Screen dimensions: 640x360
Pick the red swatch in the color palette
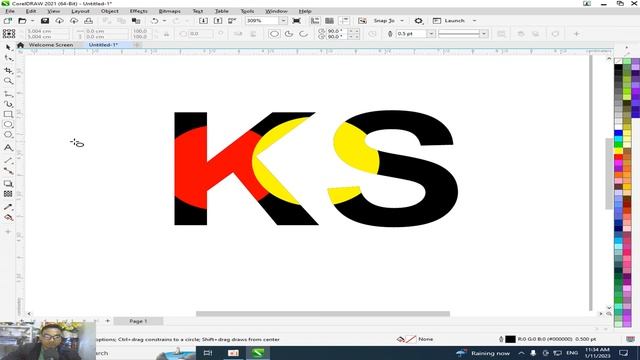618,157
